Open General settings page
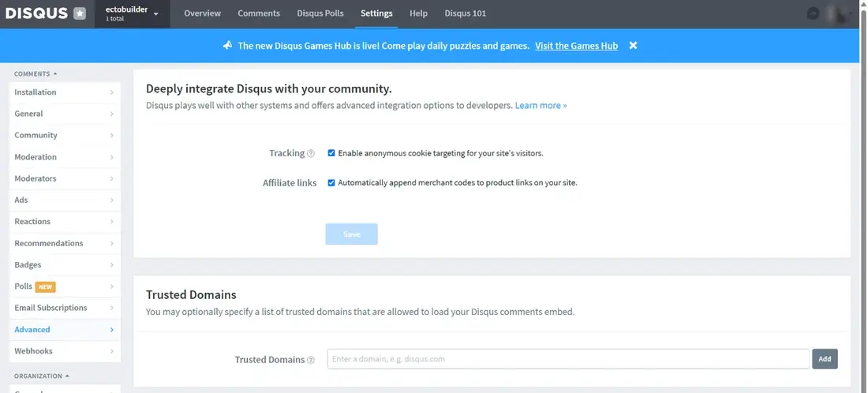 tap(65, 114)
